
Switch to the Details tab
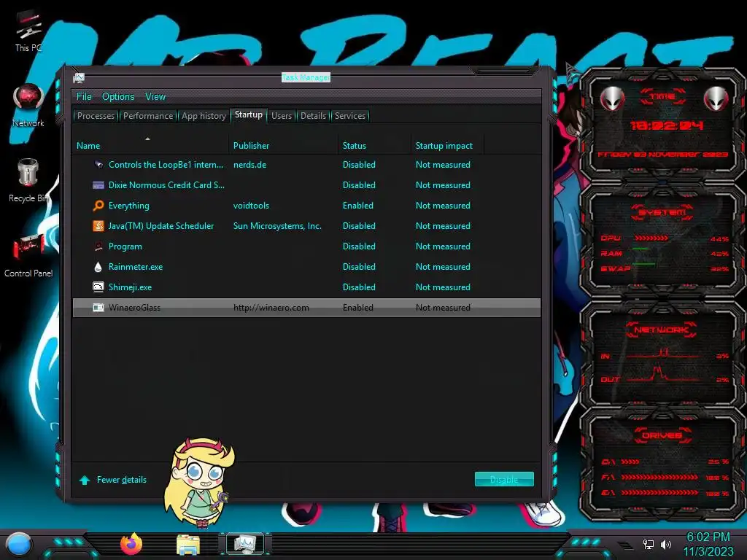314,116
